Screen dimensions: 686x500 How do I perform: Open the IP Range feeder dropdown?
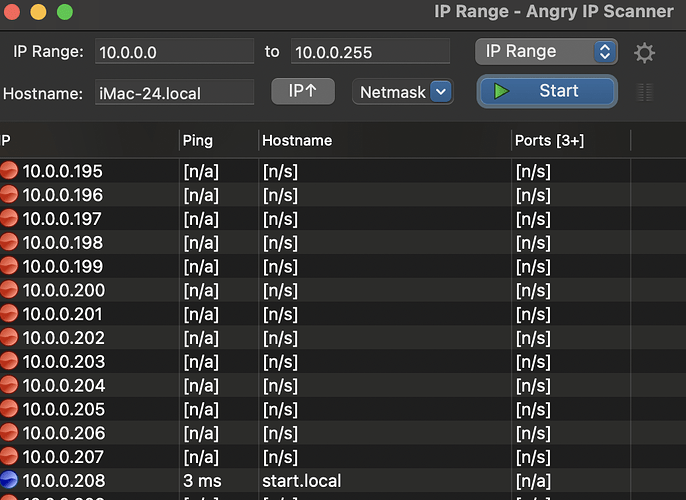click(x=546, y=52)
